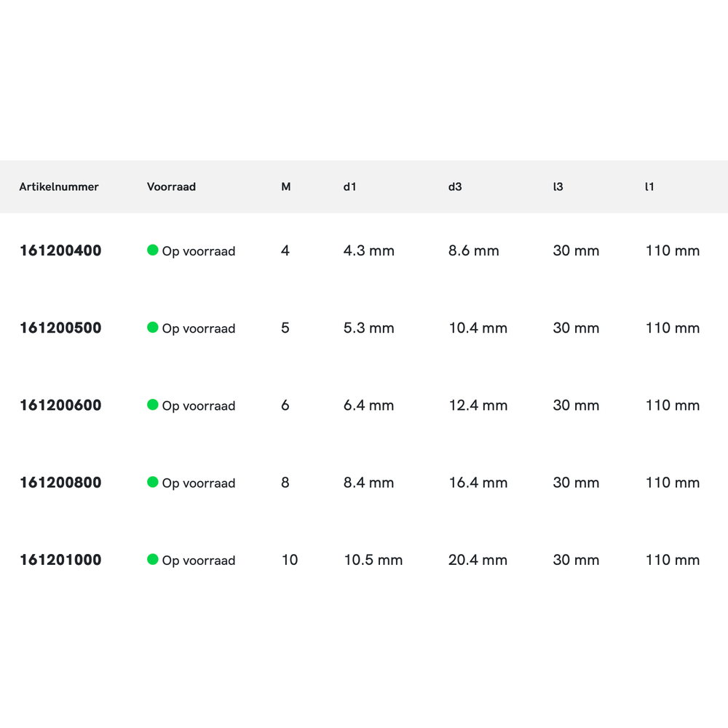The height and width of the screenshot is (728, 728).
Task: Click Op voorraad text for 161200800
Action: click(x=199, y=483)
